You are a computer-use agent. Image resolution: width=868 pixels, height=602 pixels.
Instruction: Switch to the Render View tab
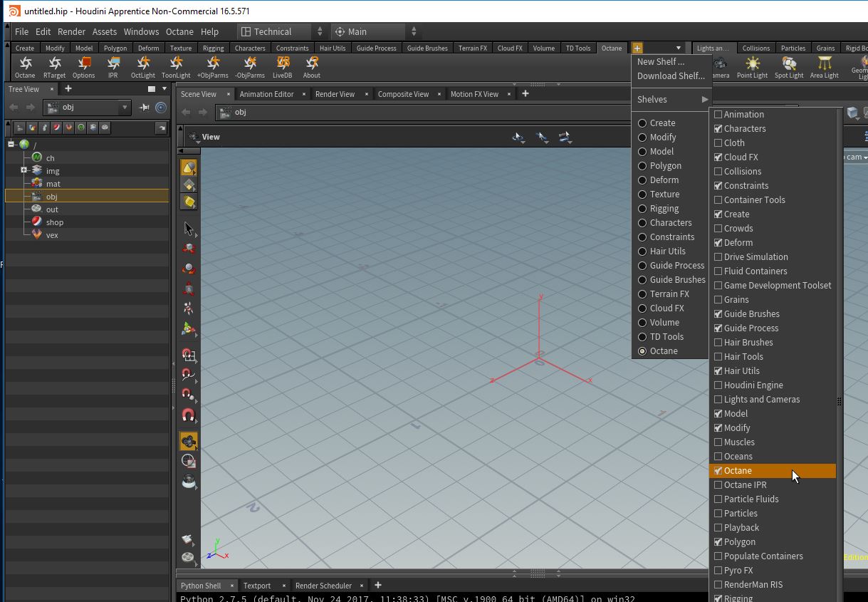(335, 94)
